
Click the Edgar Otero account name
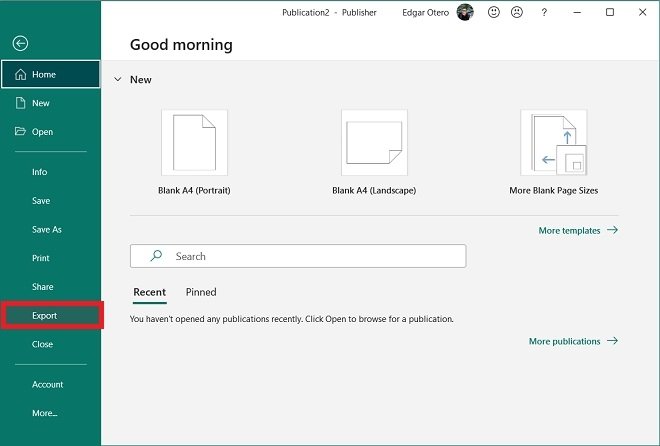click(425, 13)
